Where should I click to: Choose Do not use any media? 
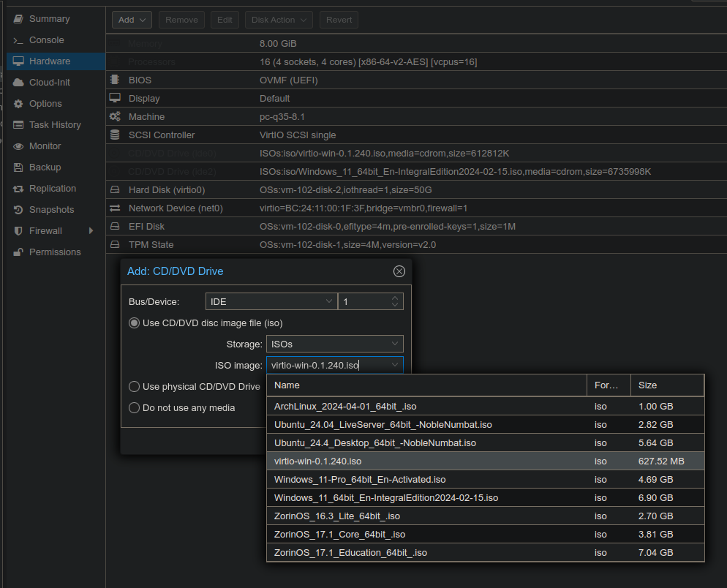click(x=135, y=408)
